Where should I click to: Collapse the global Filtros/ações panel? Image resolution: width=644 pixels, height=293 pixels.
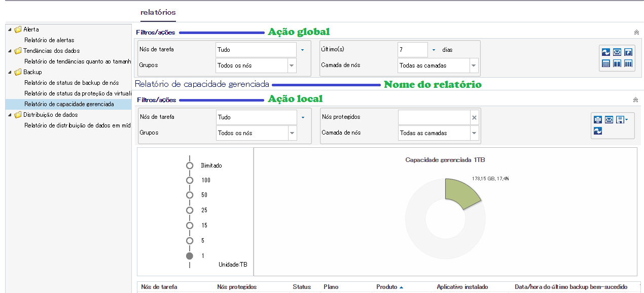click(x=636, y=32)
